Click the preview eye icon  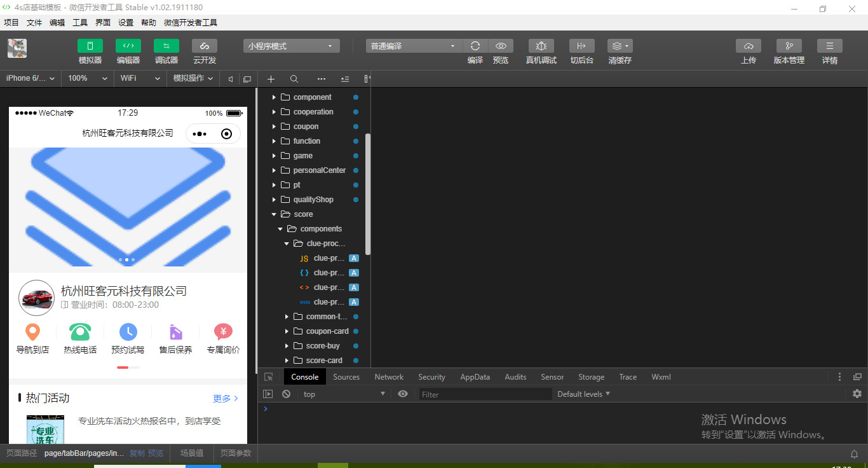tap(501, 46)
